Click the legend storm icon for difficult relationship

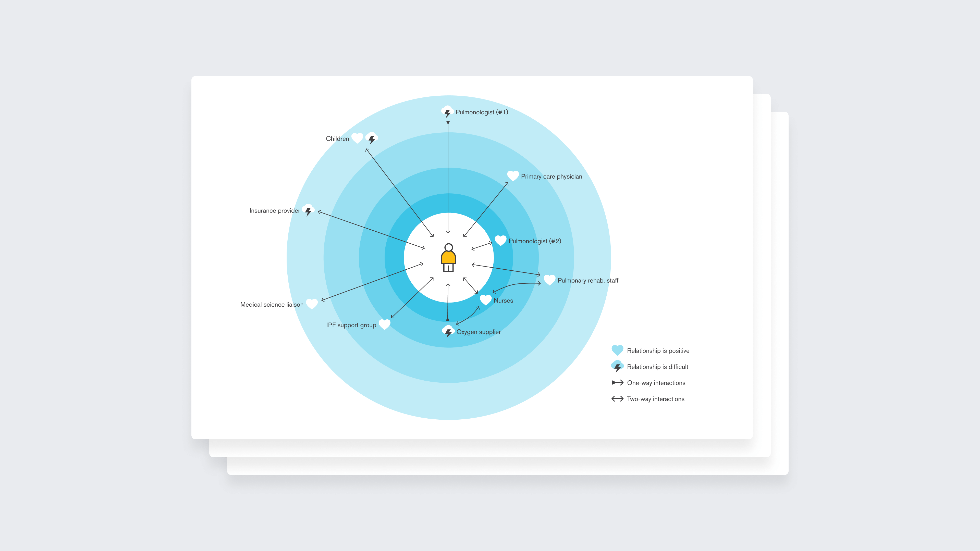[617, 366]
